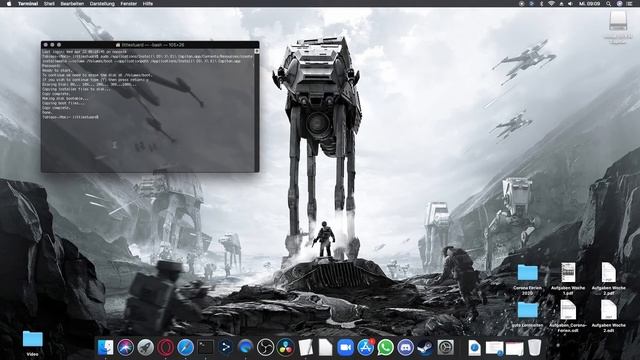Screen dimensions: 640x360
Task: Open the Shell menu
Action: tap(49, 4)
